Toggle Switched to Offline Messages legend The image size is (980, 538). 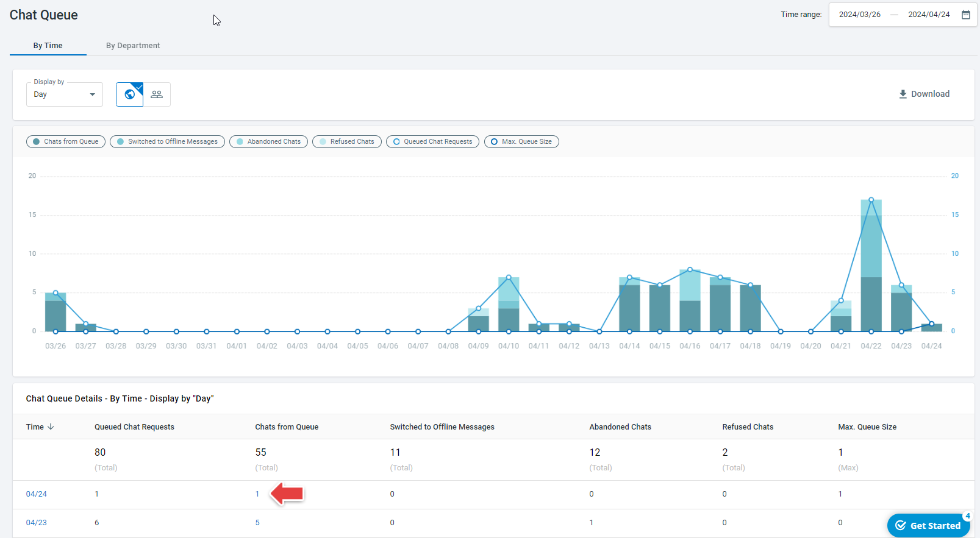pyautogui.click(x=167, y=141)
